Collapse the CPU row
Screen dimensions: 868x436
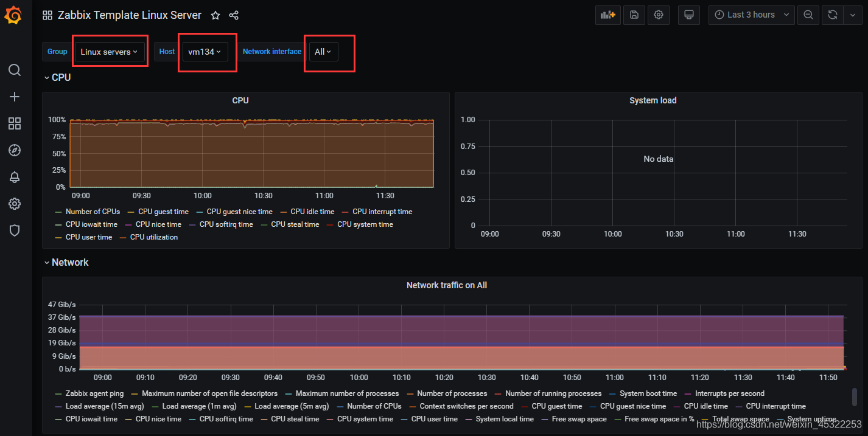tap(57, 77)
